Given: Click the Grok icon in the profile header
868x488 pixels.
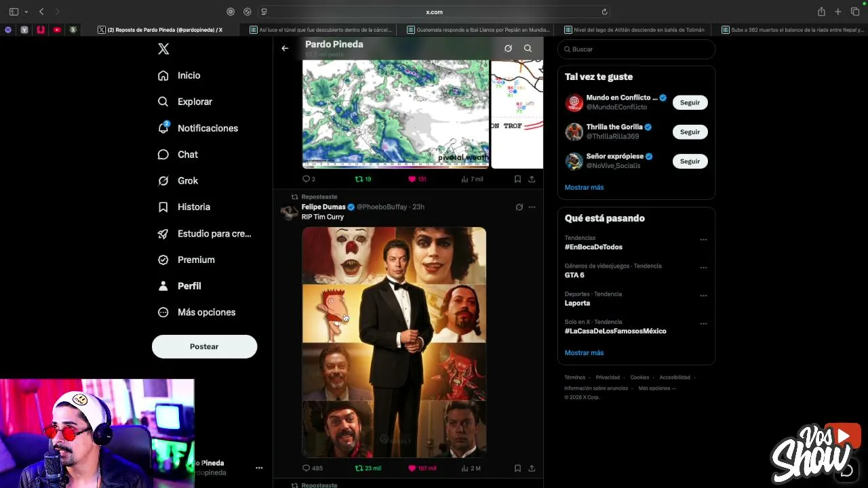Looking at the screenshot, I should coord(508,48).
